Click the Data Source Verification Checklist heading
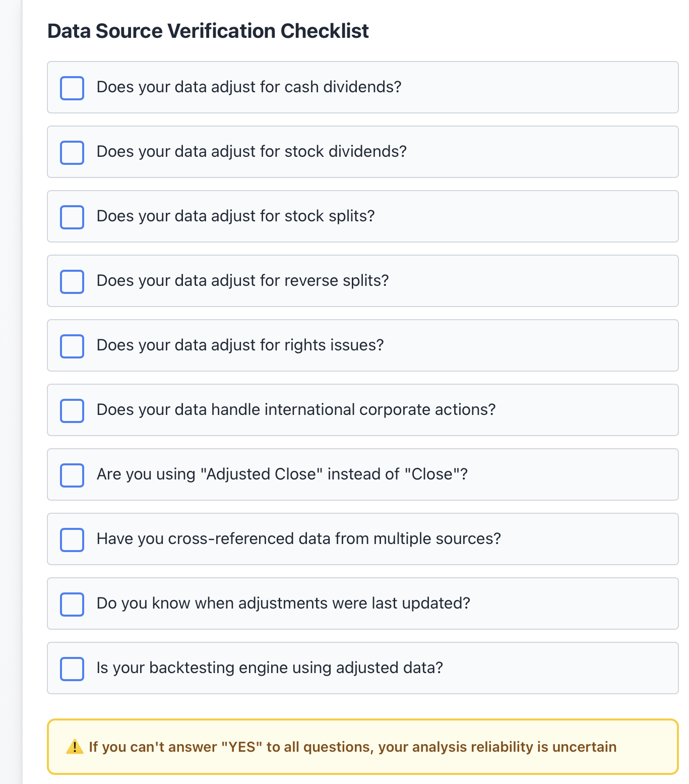Viewport: 689px width, 784px height. click(208, 31)
